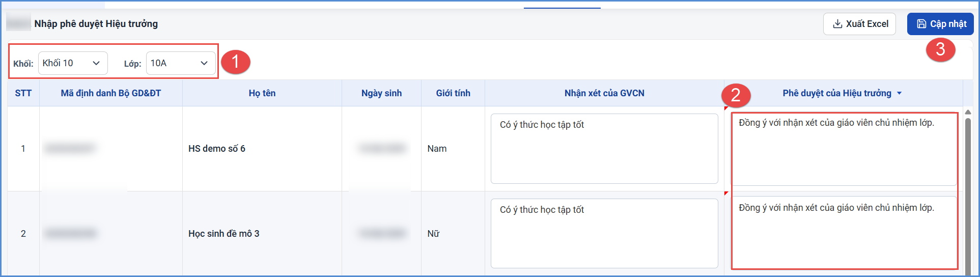Open the Khối 10 grade dropdown
980x277 pixels.
coord(73,63)
